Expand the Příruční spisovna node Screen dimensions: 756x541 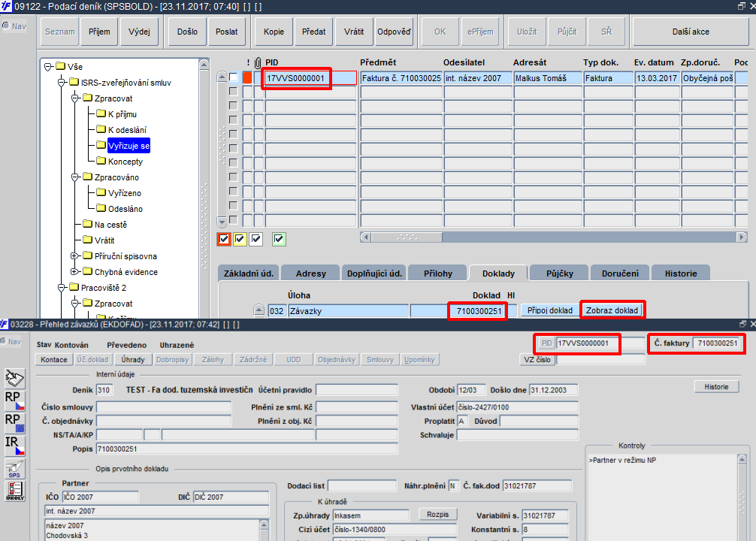click(x=74, y=256)
